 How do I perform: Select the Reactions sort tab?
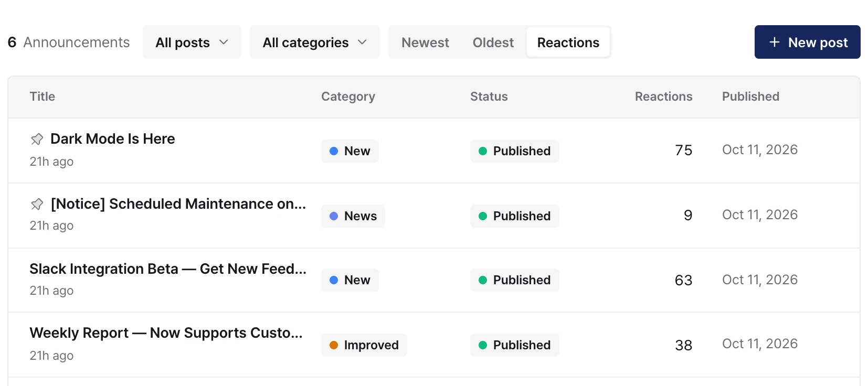568,42
